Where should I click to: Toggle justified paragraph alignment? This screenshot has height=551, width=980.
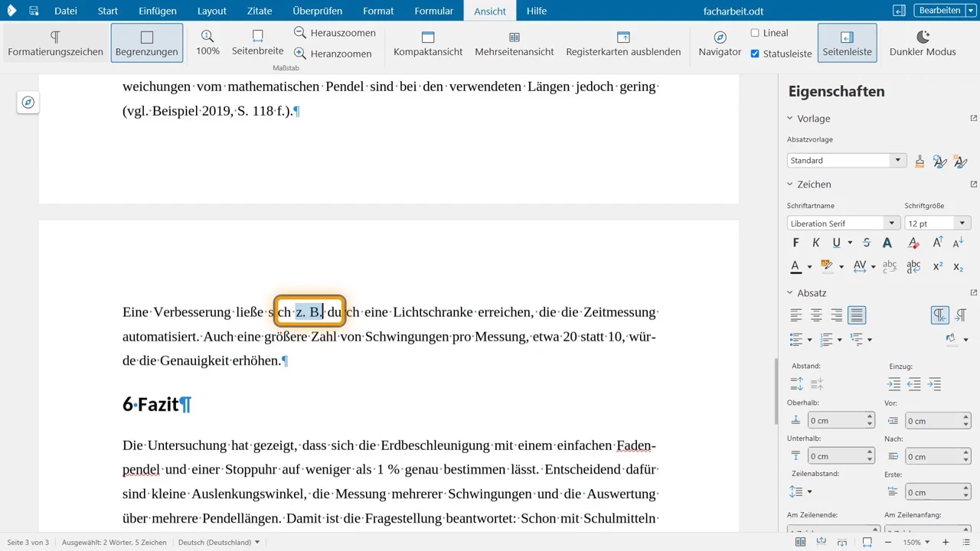tap(857, 315)
